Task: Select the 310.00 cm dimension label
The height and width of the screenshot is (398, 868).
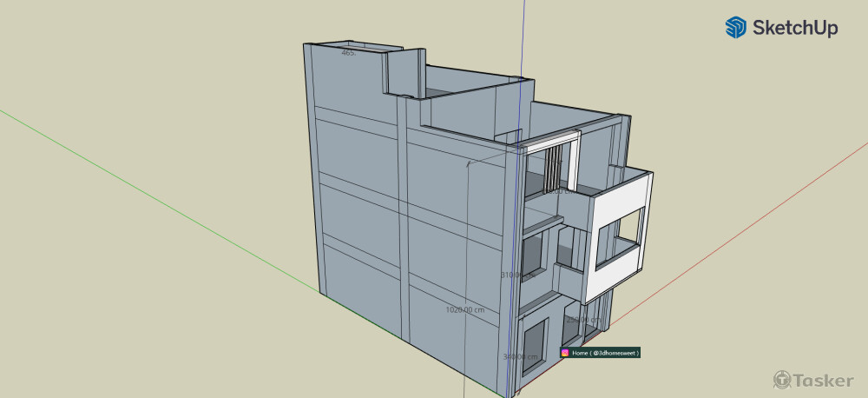Action: [x=517, y=275]
